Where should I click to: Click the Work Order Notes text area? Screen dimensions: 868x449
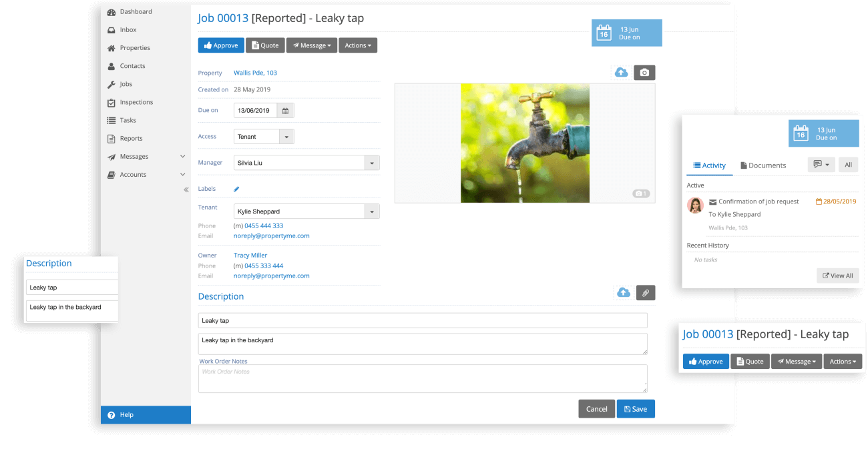(x=423, y=379)
